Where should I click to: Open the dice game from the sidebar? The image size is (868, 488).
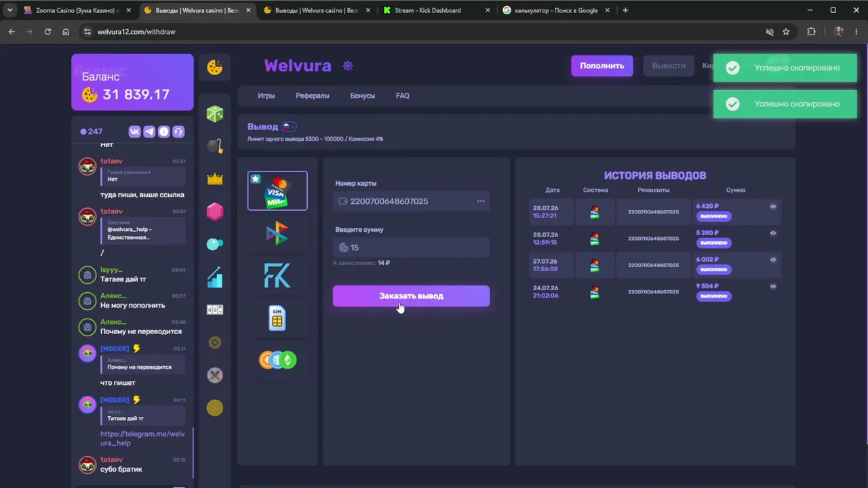coord(215,113)
